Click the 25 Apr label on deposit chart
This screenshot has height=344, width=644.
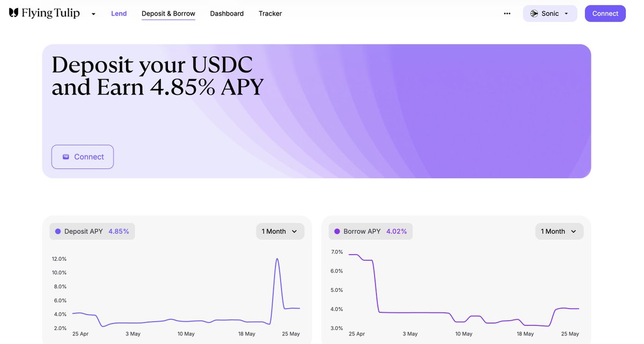(x=80, y=334)
